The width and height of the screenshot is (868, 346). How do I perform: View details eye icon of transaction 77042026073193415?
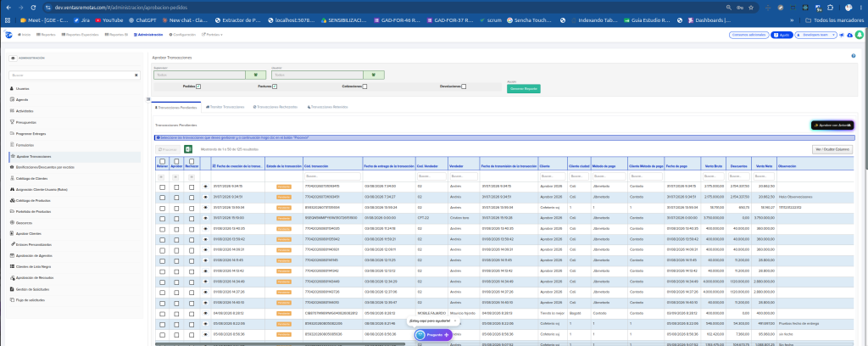205,187
